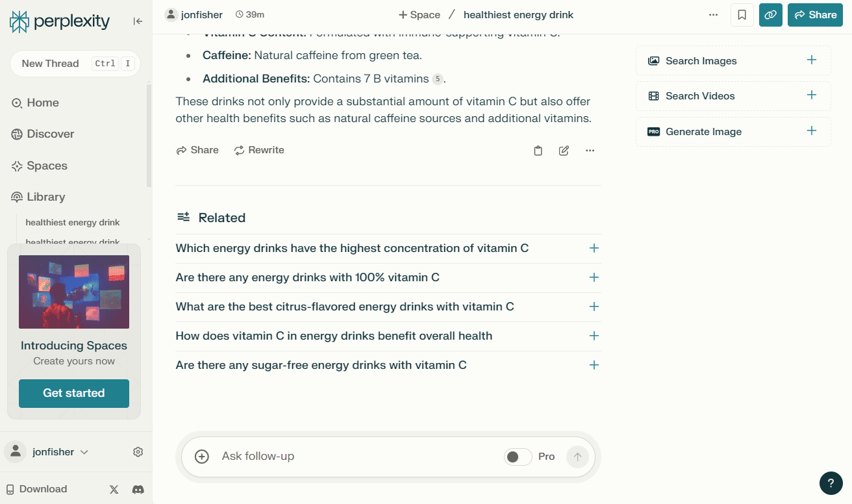Open the jonfisher account dropdown
The width and height of the screenshot is (852, 504).
click(x=60, y=452)
